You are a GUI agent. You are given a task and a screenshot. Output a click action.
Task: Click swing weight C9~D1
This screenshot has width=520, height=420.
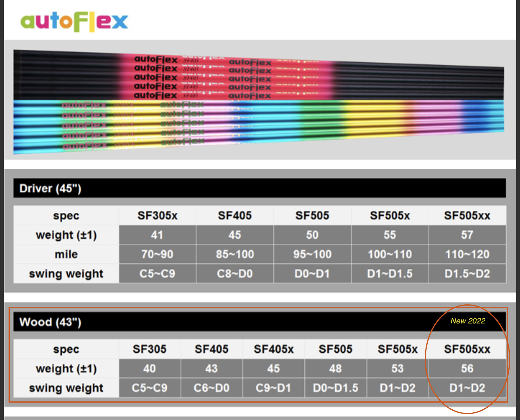click(274, 388)
